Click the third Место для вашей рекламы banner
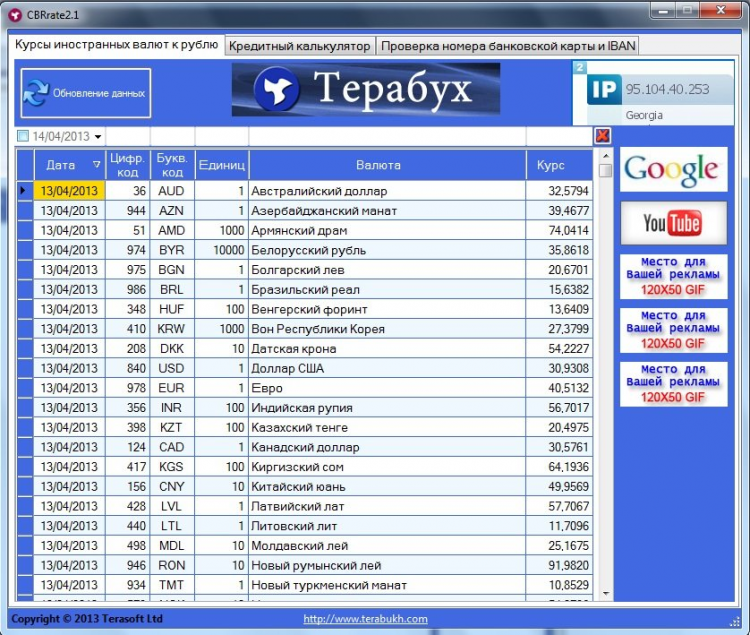The image size is (750, 635). tap(673, 384)
